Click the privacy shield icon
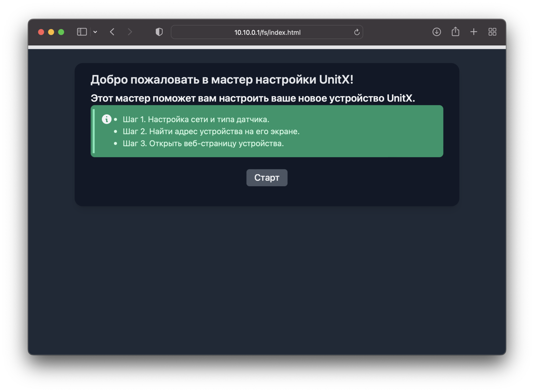The image size is (534, 392). [159, 32]
